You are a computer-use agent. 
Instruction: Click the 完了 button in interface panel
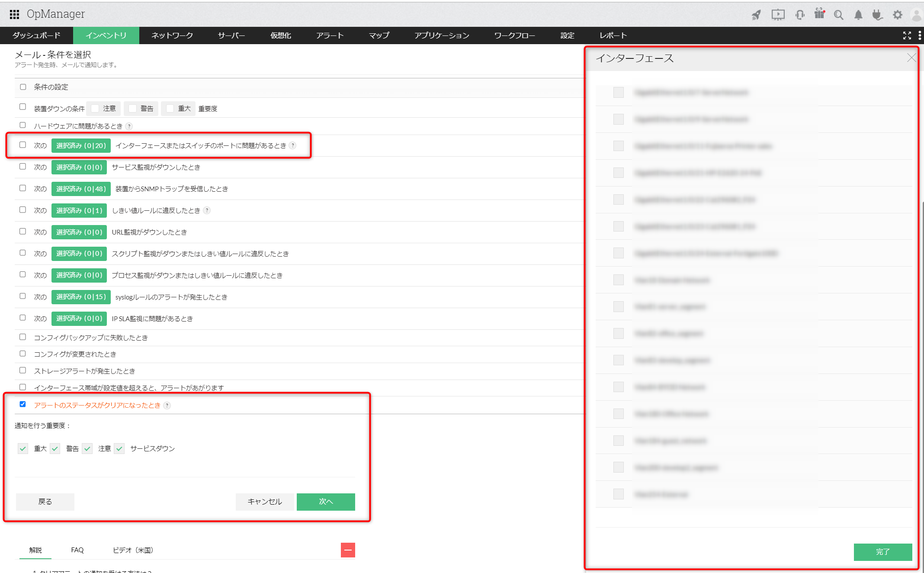point(882,552)
